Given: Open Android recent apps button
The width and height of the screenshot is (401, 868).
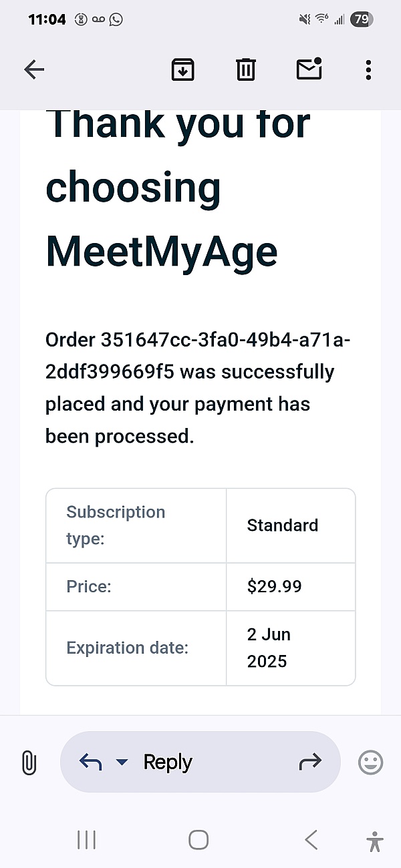Looking at the screenshot, I should point(87,840).
